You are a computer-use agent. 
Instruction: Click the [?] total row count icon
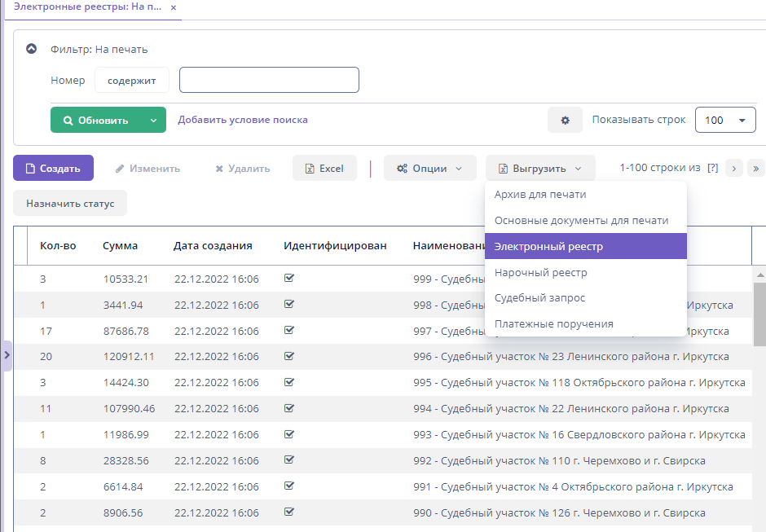pos(712,168)
